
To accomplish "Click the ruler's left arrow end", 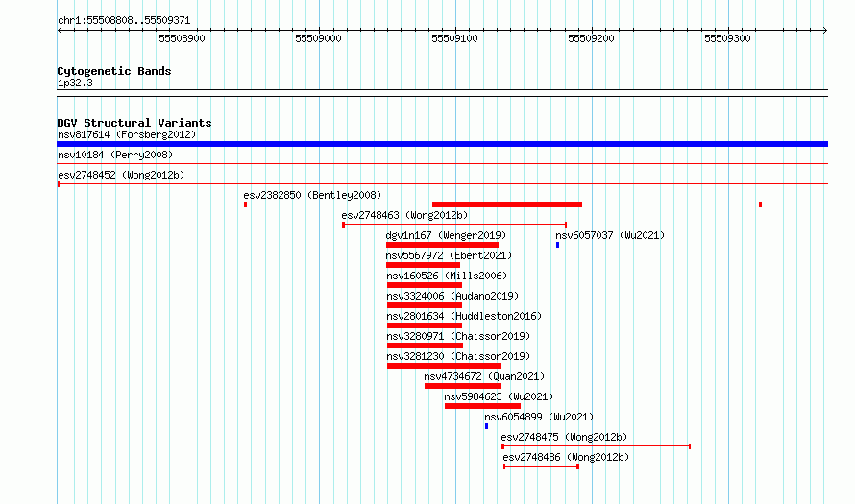I will tap(60, 31).
